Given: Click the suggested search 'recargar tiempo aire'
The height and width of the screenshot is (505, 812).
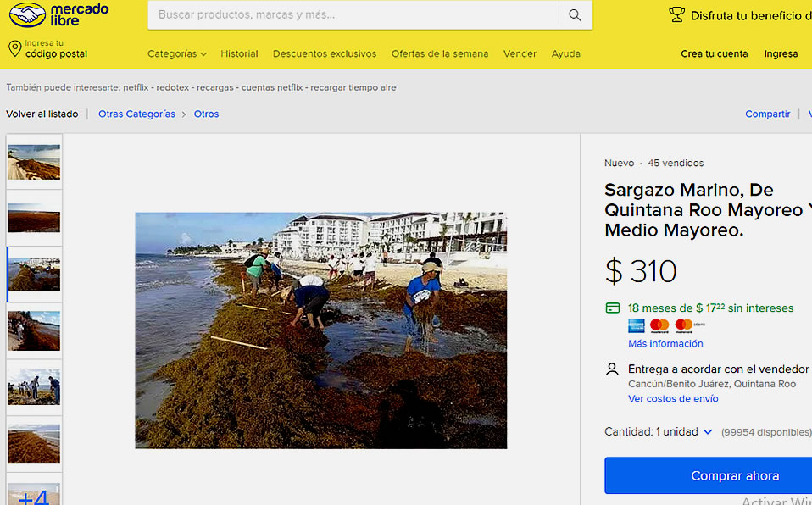Looking at the screenshot, I should click(353, 87).
